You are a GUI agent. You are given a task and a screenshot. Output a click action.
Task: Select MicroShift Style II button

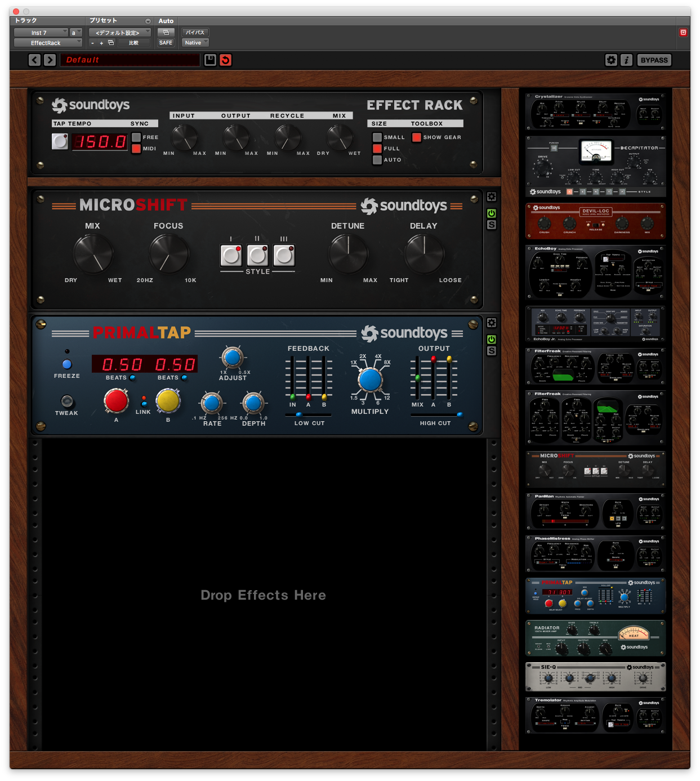point(257,255)
